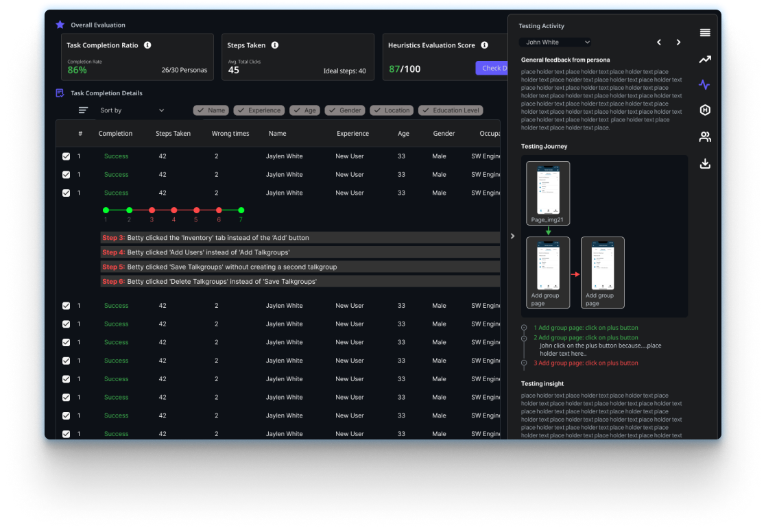This screenshot has height=532, width=766.
Task: Collapse the Testing Activity panel with chevron
Action: (513, 236)
